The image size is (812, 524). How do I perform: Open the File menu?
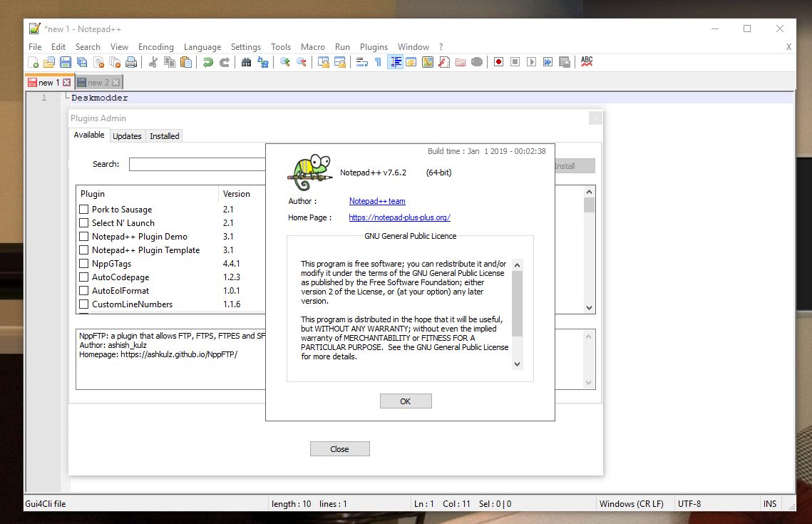tap(35, 46)
